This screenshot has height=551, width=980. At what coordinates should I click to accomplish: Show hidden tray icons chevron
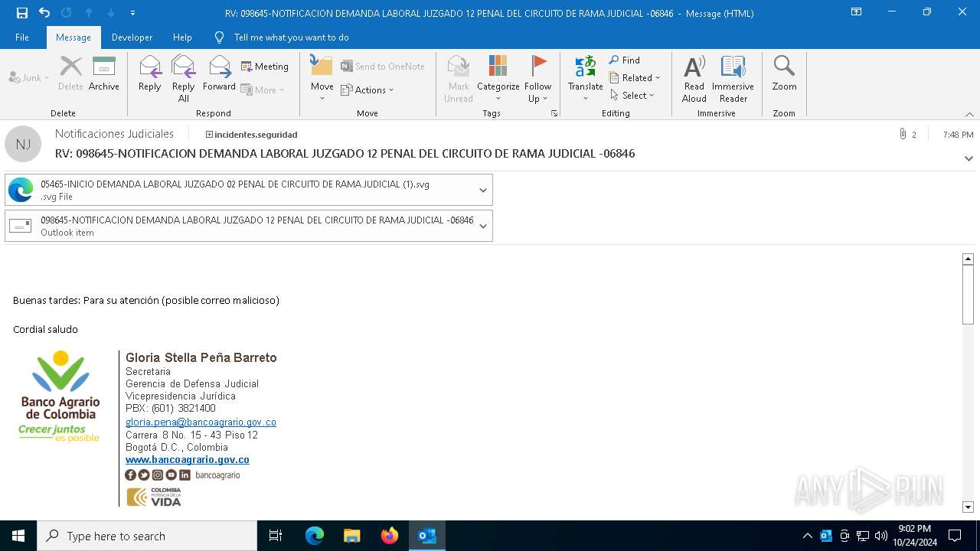pyautogui.click(x=808, y=536)
